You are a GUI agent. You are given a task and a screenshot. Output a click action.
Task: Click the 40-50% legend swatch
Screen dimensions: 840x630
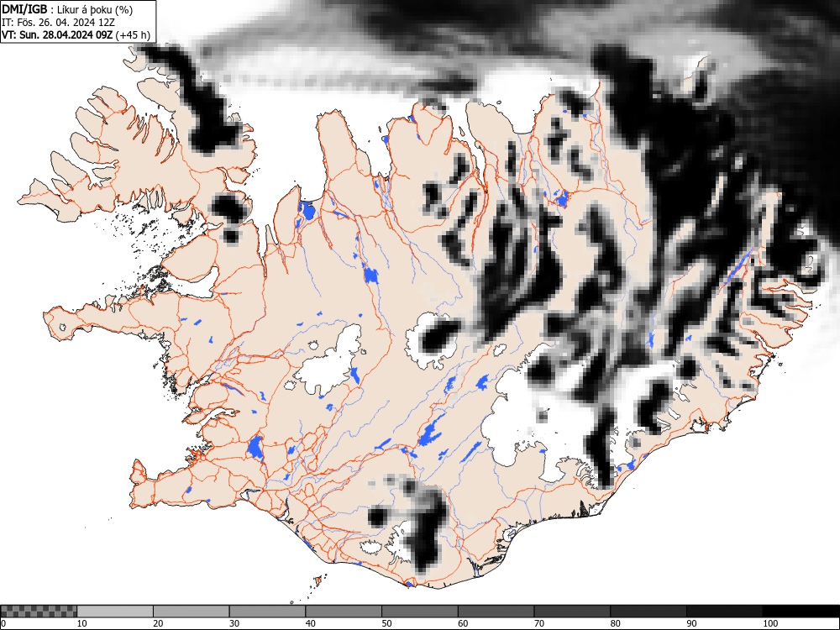(344, 612)
